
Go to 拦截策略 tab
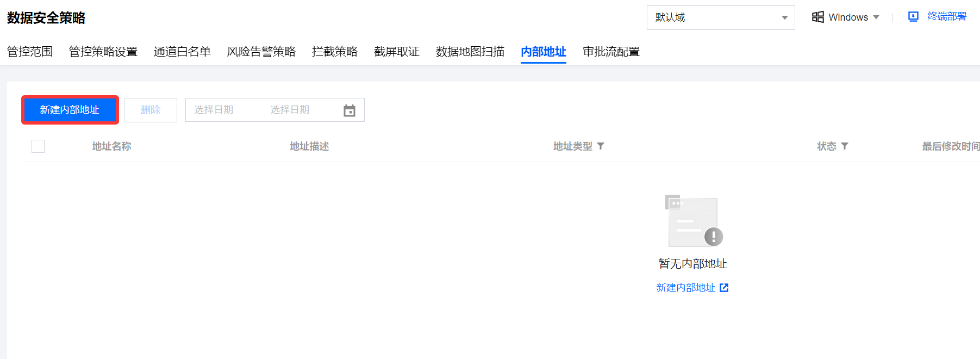tap(335, 52)
